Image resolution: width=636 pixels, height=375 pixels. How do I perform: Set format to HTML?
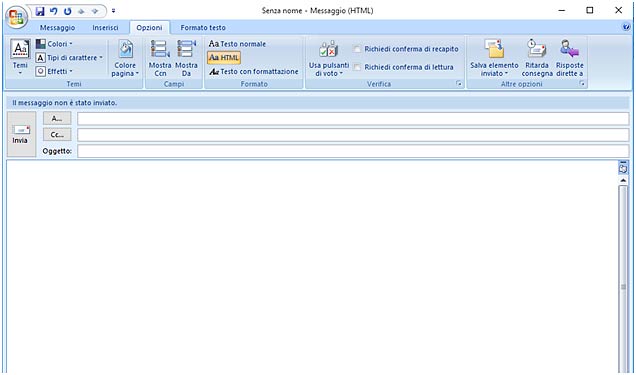click(x=224, y=58)
